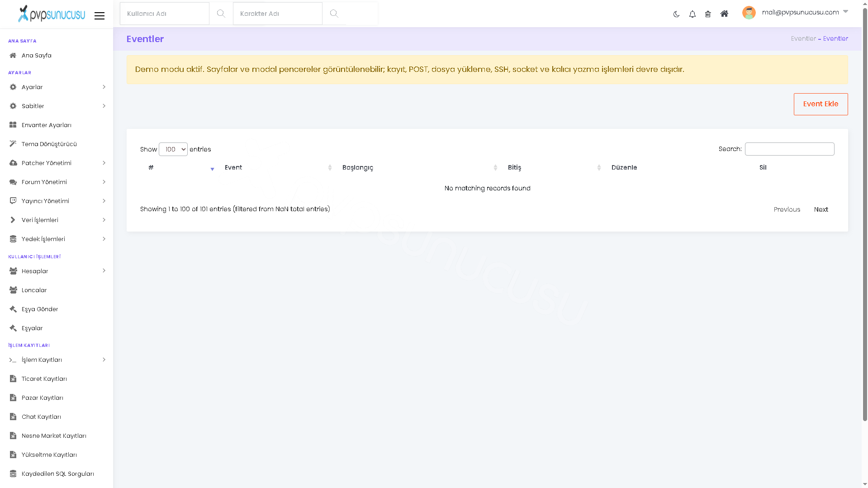
Task: Click the Event Ekle button
Action: click(x=821, y=104)
